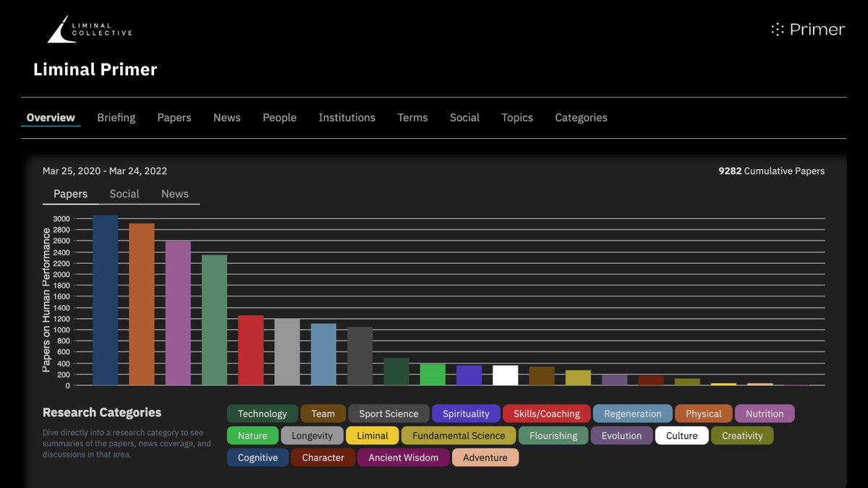Switch to the Social navigation tab
Screen dimensions: 868x488
click(464, 117)
